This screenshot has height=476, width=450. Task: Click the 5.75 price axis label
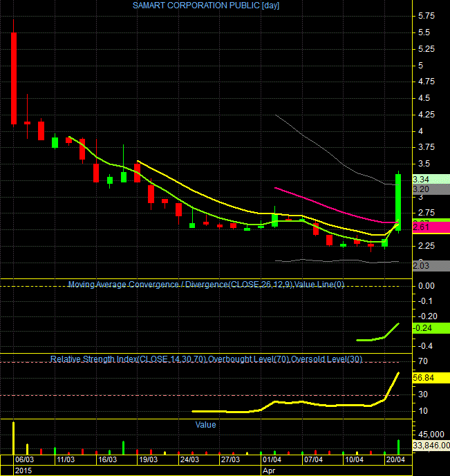[426, 16]
